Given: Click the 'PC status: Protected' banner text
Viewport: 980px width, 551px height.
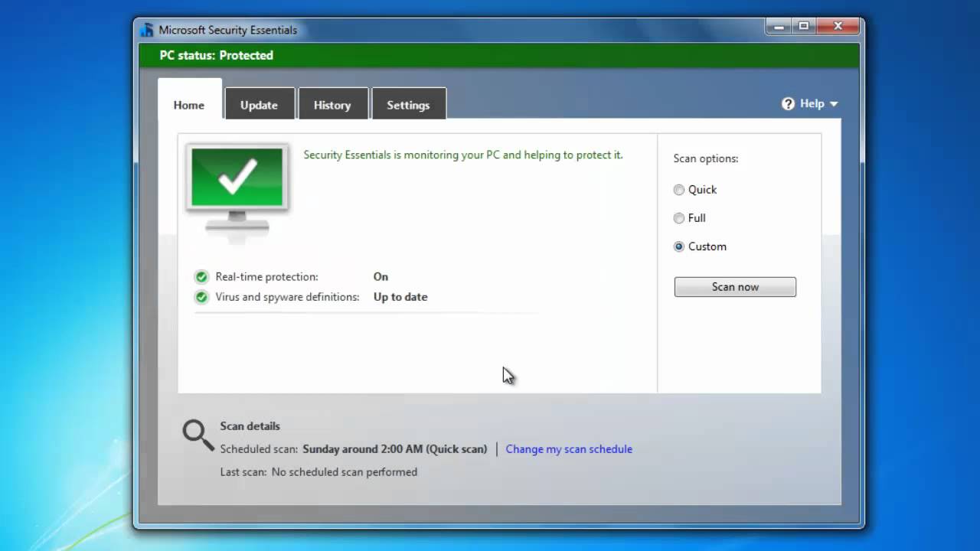Looking at the screenshot, I should [216, 55].
